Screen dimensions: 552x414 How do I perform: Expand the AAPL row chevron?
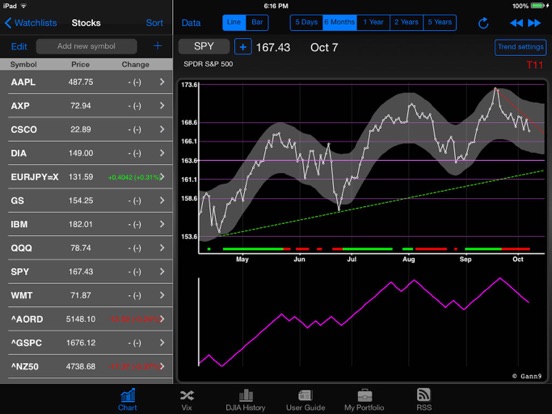click(162, 82)
